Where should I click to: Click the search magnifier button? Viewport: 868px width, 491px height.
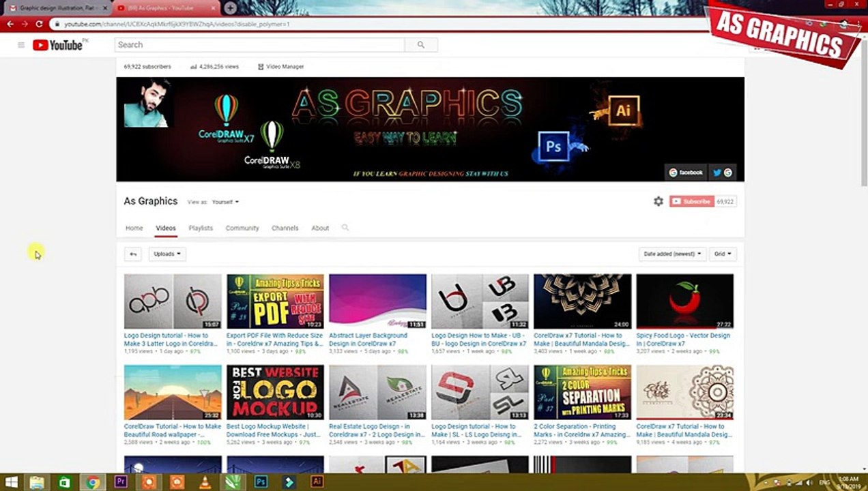(421, 45)
